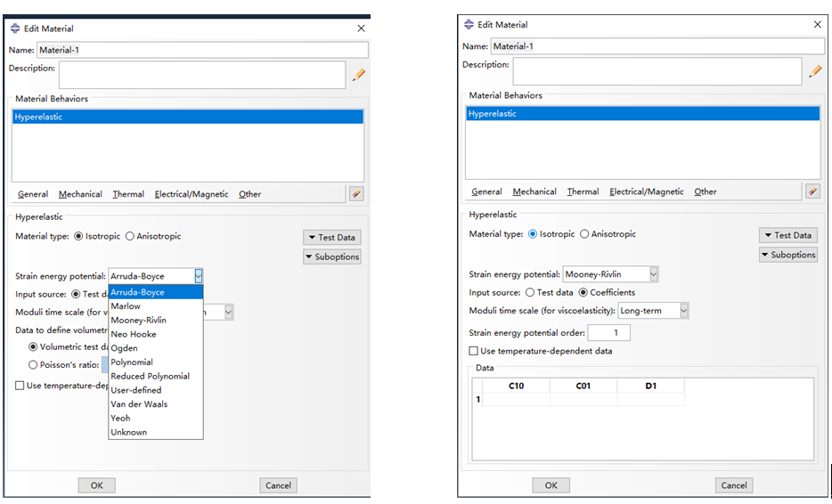Viewport: 832px width, 504px height.
Task: Open Thermal menu in left dialog
Action: pos(128,194)
